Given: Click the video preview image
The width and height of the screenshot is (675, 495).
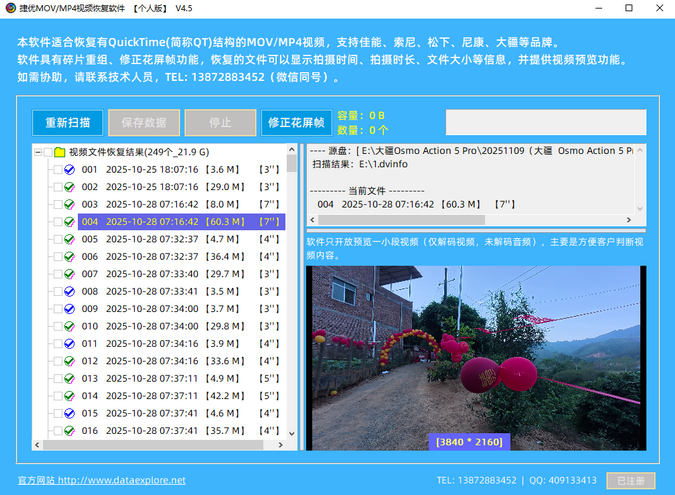Looking at the screenshot, I should tap(475, 350).
